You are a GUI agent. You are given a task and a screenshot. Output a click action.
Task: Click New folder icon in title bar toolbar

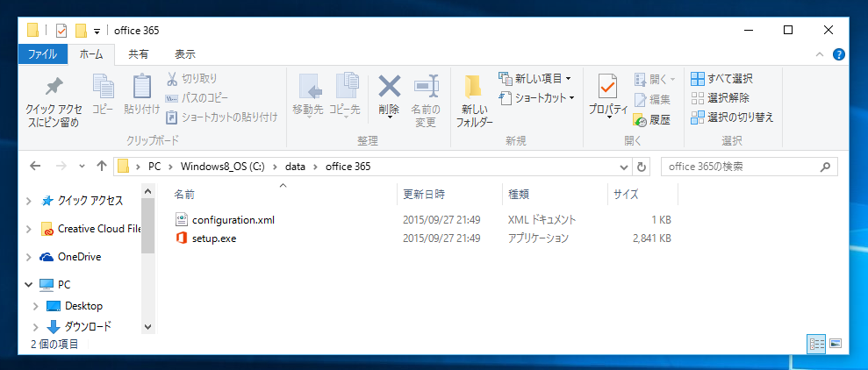pos(82,31)
